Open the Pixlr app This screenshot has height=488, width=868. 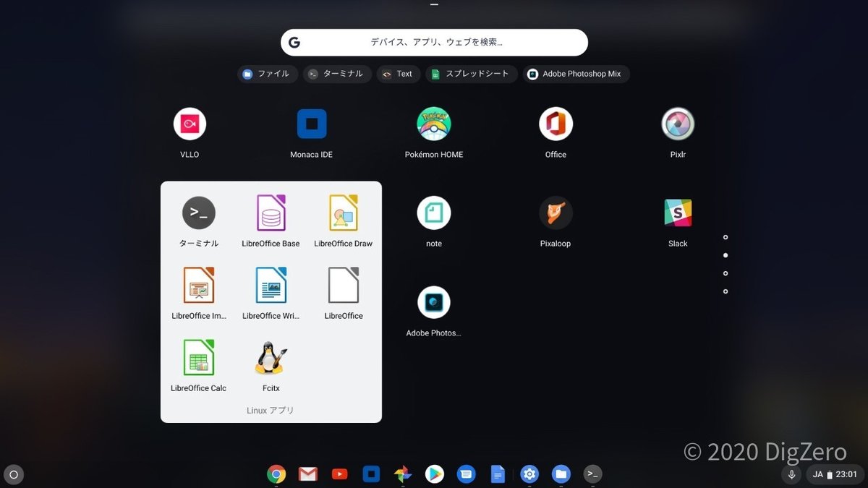pyautogui.click(x=678, y=124)
